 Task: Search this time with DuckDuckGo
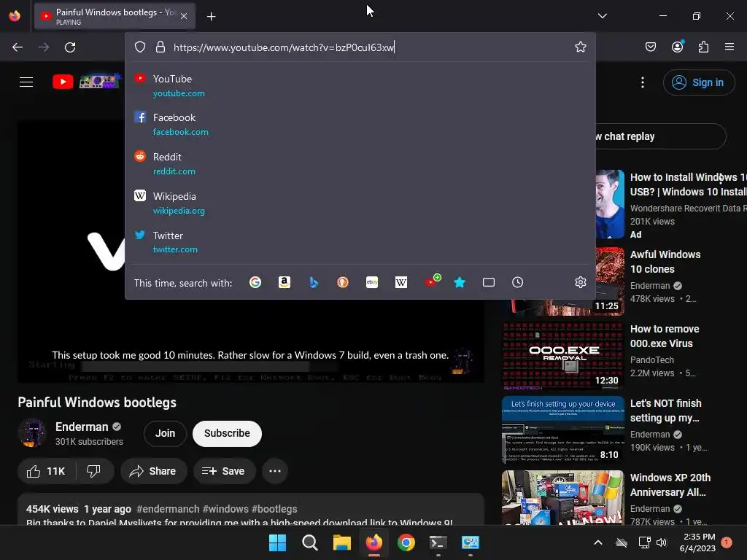tap(343, 282)
